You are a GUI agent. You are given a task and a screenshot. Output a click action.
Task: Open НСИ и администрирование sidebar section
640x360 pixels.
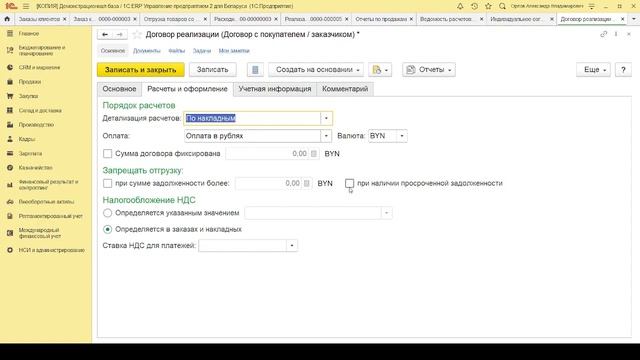(x=51, y=250)
